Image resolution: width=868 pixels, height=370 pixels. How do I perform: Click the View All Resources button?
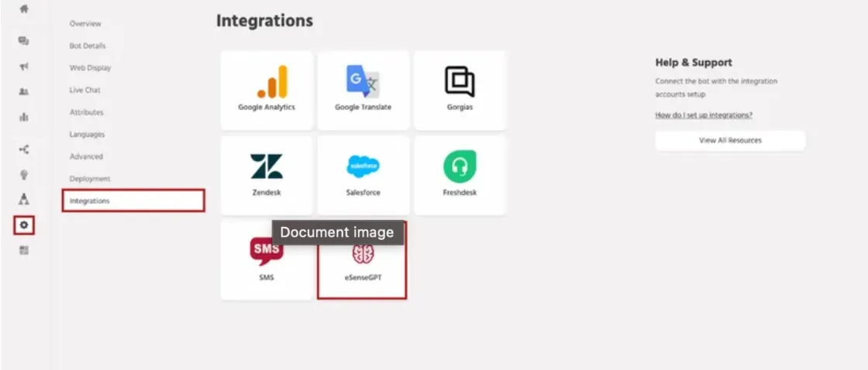730,140
